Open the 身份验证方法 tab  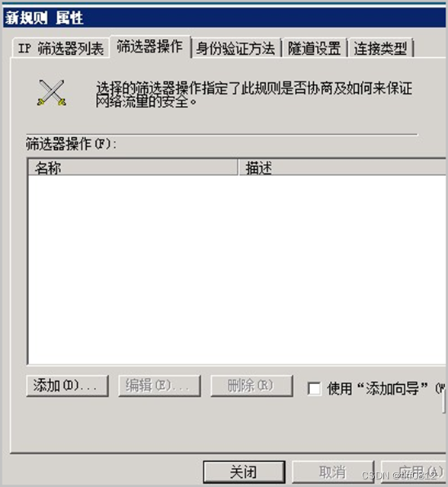(235, 48)
